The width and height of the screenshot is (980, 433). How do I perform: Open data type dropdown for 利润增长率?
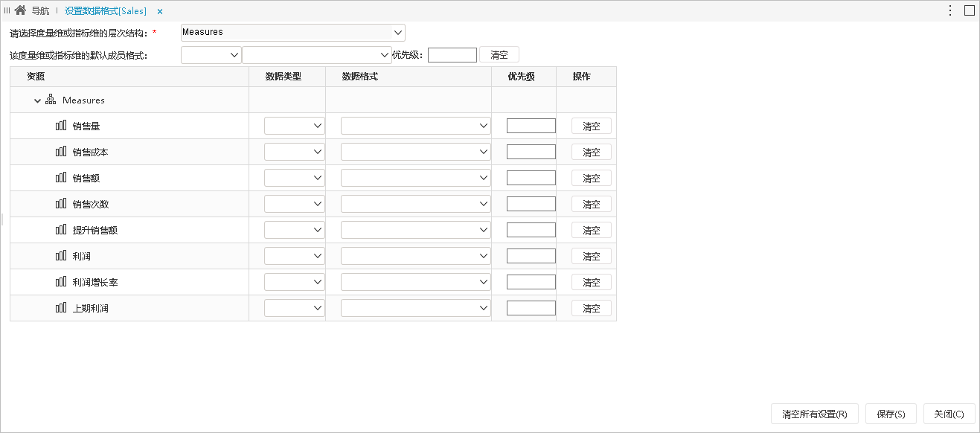pyautogui.click(x=295, y=282)
